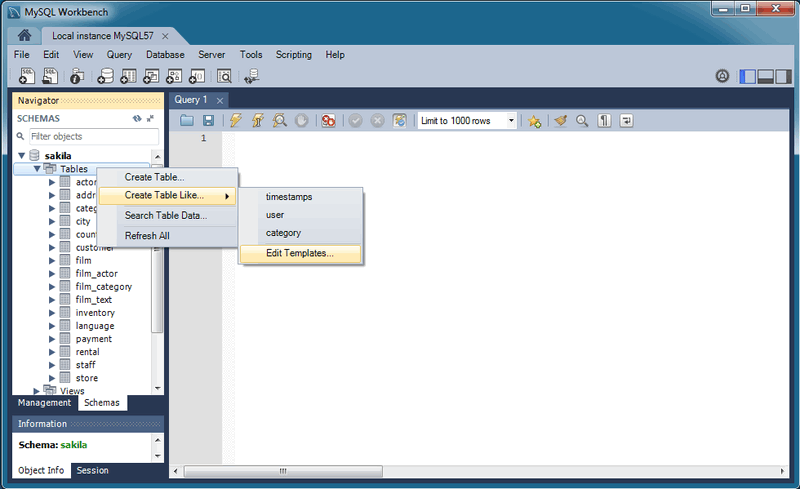Image resolution: width=800 pixels, height=489 pixels.
Task: Close the Query 1 tab
Action: pyautogui.click(x=220, y=101)
